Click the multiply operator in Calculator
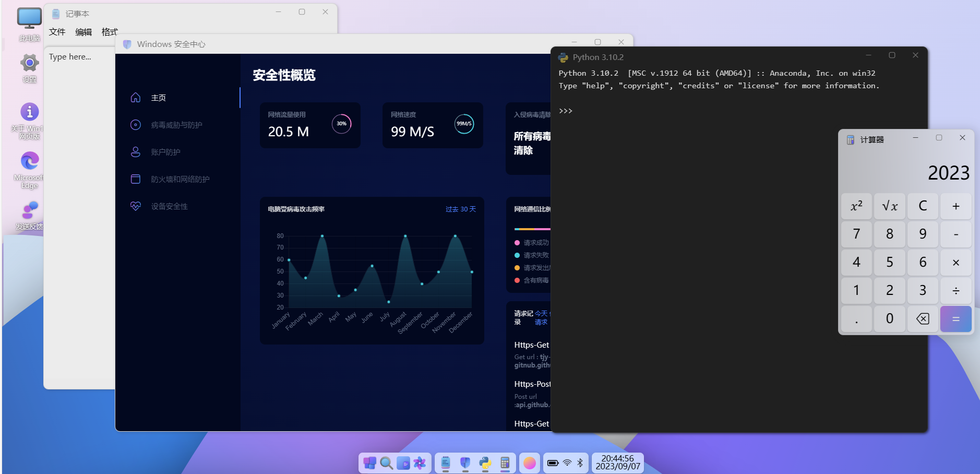This screenshot has width=980, height=474. (x=956, y=262)
